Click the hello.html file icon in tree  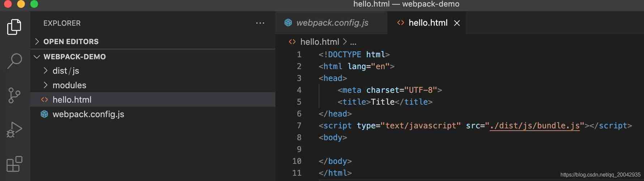[44, 100]
